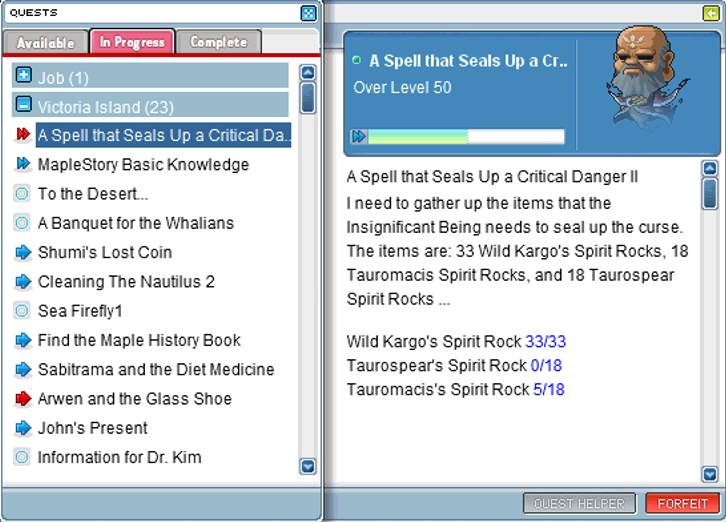Click the heading A Spell that Seals Up a Critical Danger II
The width and height of the screenshot is (726, 522).
pos(492,177)
